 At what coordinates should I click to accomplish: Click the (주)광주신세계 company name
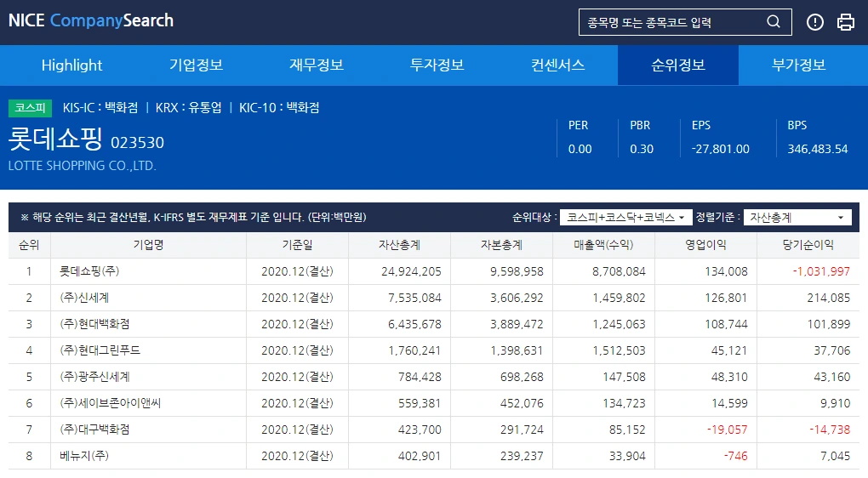94,377
